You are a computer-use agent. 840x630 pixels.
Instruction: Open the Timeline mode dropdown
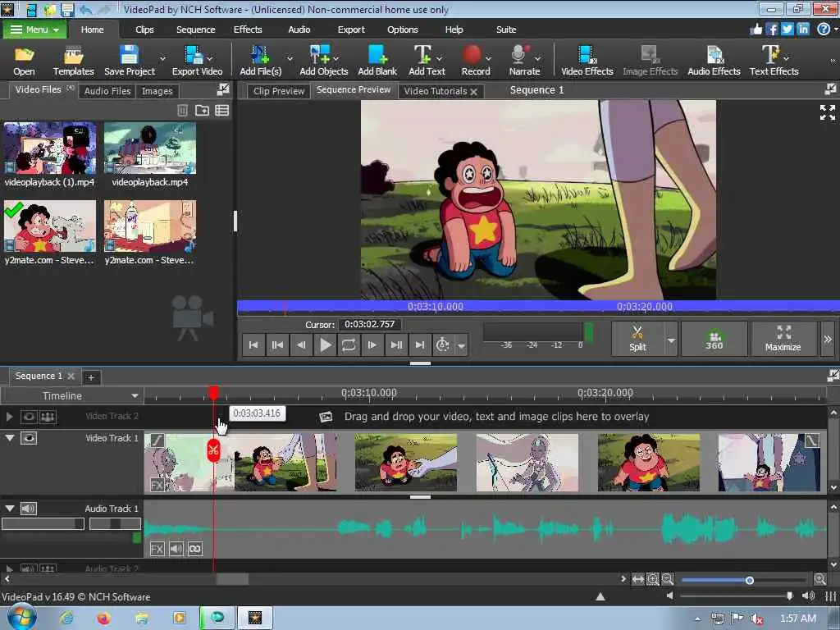click(x=135, y=396)
